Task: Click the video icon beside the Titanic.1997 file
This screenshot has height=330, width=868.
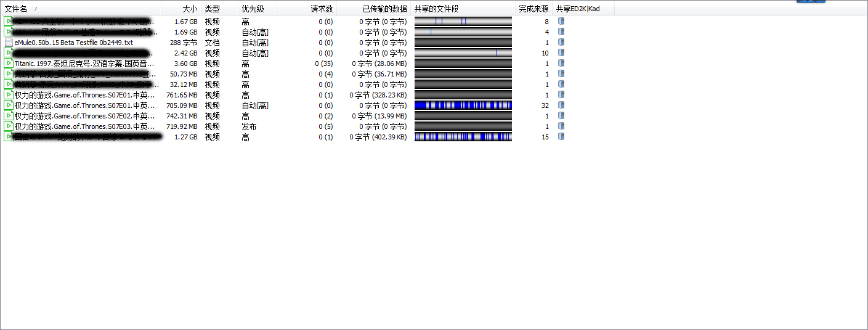Action: (9, 64)
